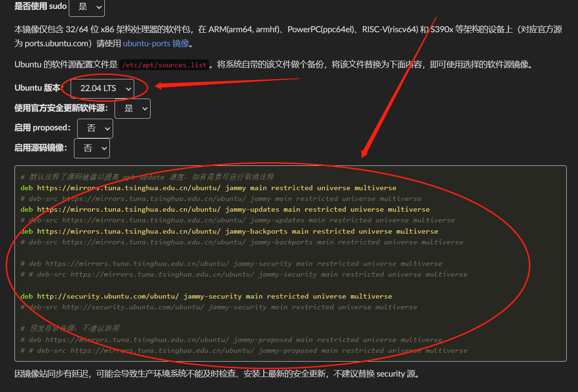Click the commented deb-src jammy-backports line
The width and height of the screenshot is (578, 392).
[x=242, y=242]
